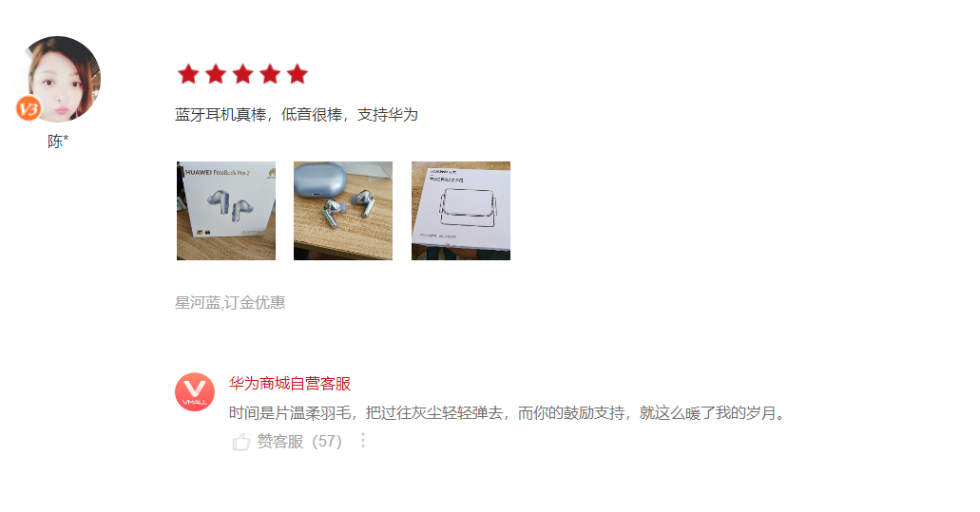Open the FreeBuds Pro 2 box photo
This screenshot has height=512, width=980.
(226, 211)
